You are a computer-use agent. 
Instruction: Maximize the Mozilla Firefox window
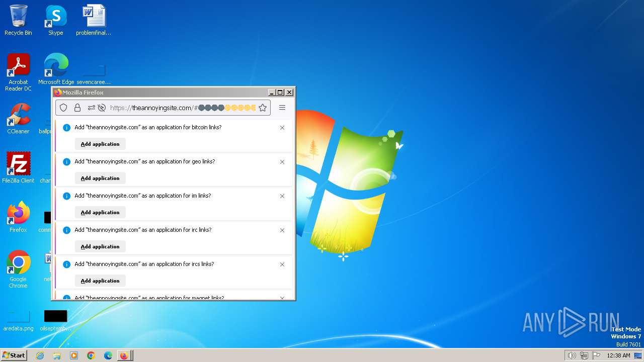tap(280, 93)
